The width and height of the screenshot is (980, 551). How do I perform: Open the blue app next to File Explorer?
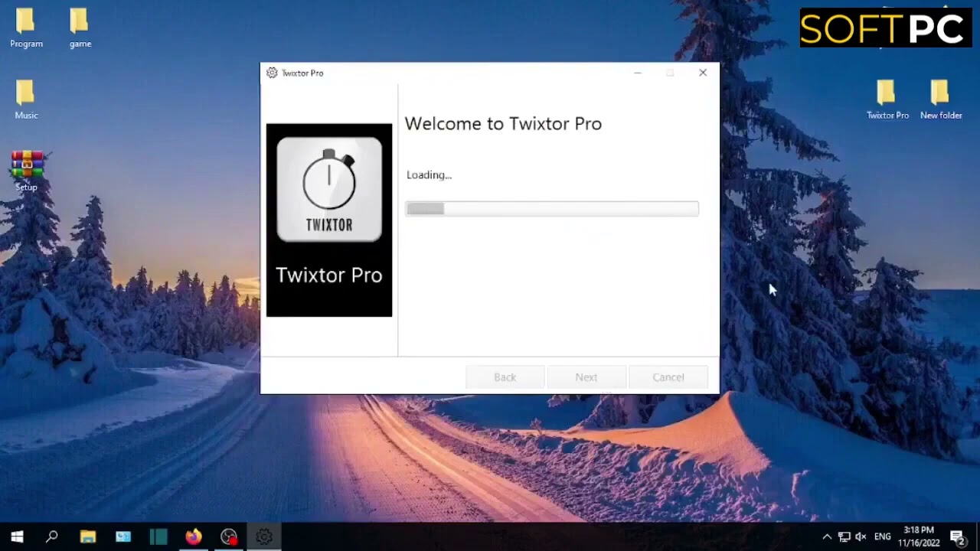tap(123, 537)
